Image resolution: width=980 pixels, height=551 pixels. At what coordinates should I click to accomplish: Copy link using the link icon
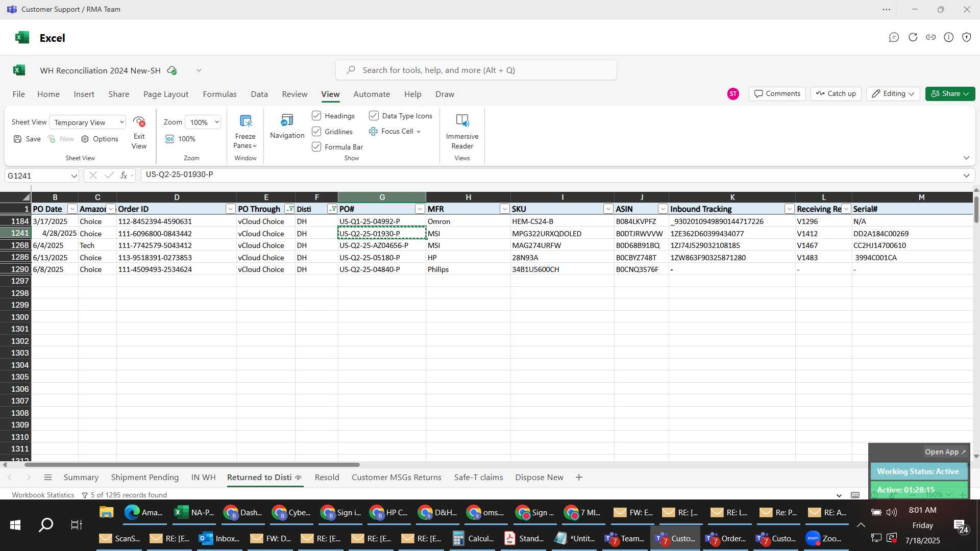(931, 37)
